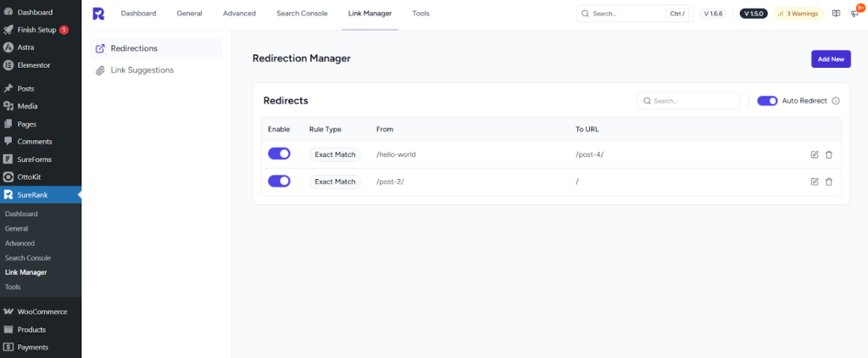
Task: Open the announcements megaphone icon
Action: coord(854,14)
